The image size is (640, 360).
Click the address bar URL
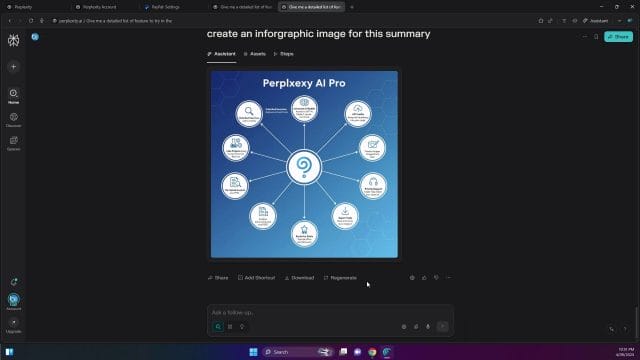116,21
